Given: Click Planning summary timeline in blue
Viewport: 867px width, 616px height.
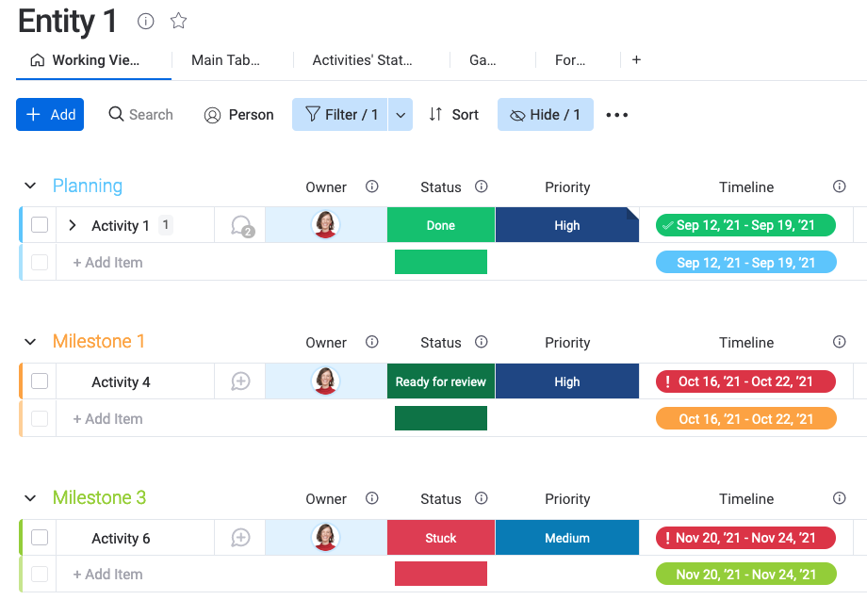Looking at the screenshot, I should 746,263.
